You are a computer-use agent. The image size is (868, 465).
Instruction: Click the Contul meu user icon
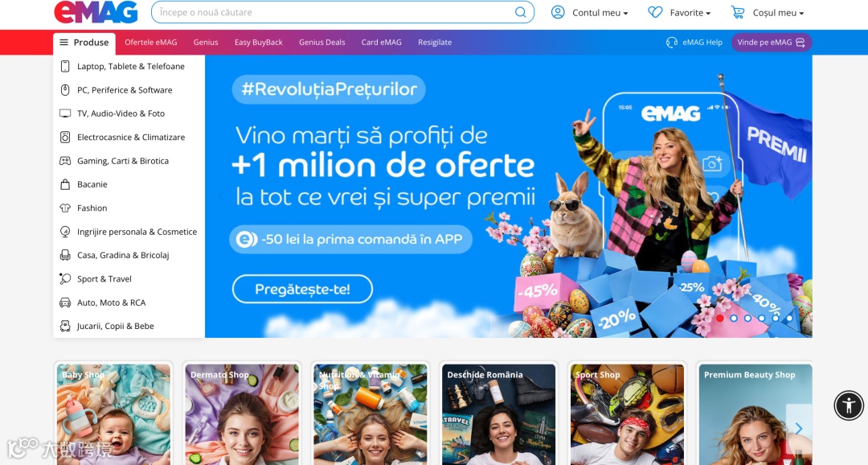(x=558, y=12)
